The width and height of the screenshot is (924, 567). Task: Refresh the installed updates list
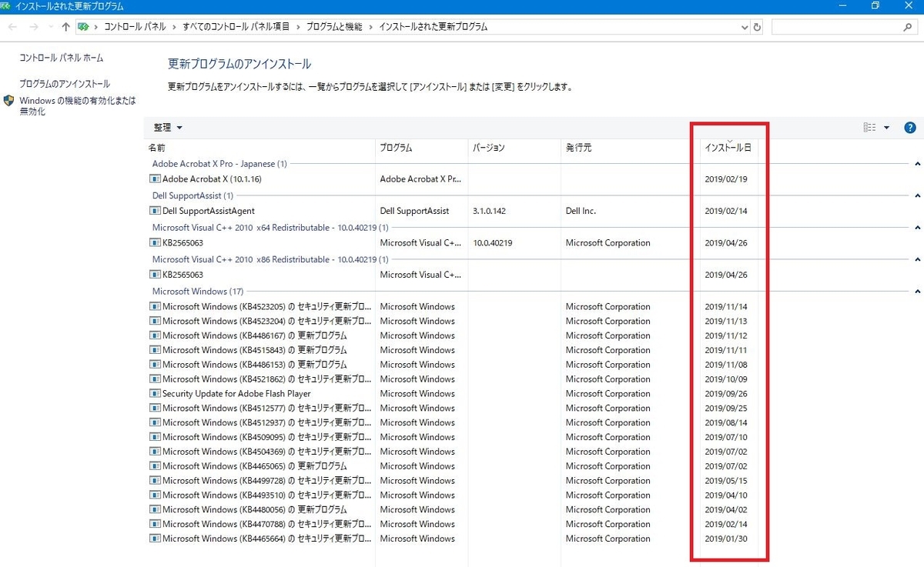click(x=758, y=27)
